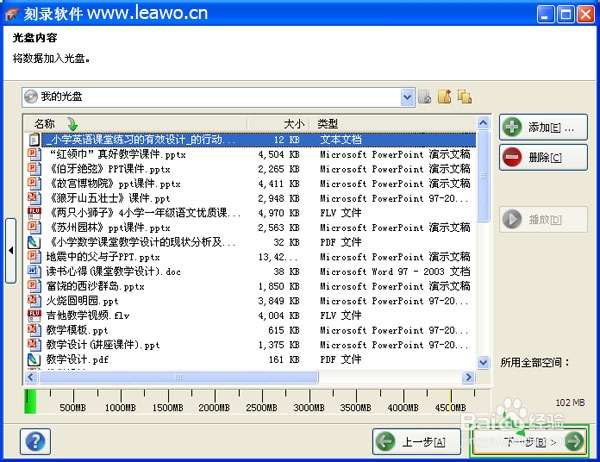
Task: Sort list by 名称 column header
Action: 135,124
